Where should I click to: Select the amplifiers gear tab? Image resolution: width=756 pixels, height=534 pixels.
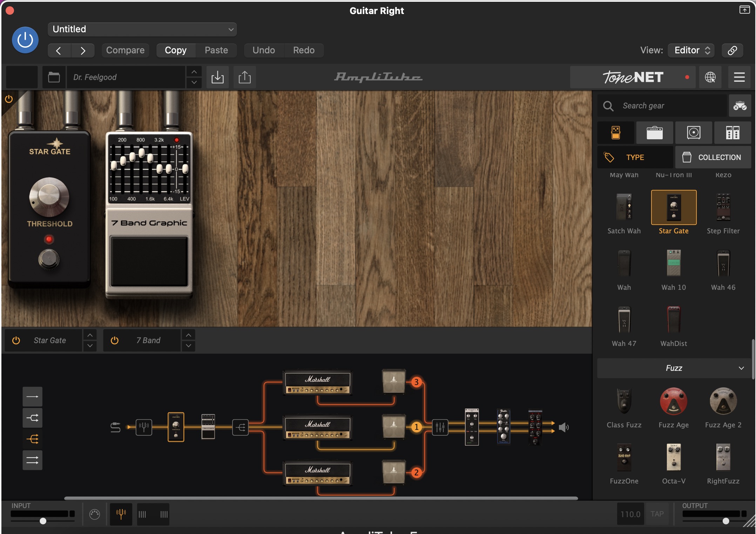coord(654,133)
